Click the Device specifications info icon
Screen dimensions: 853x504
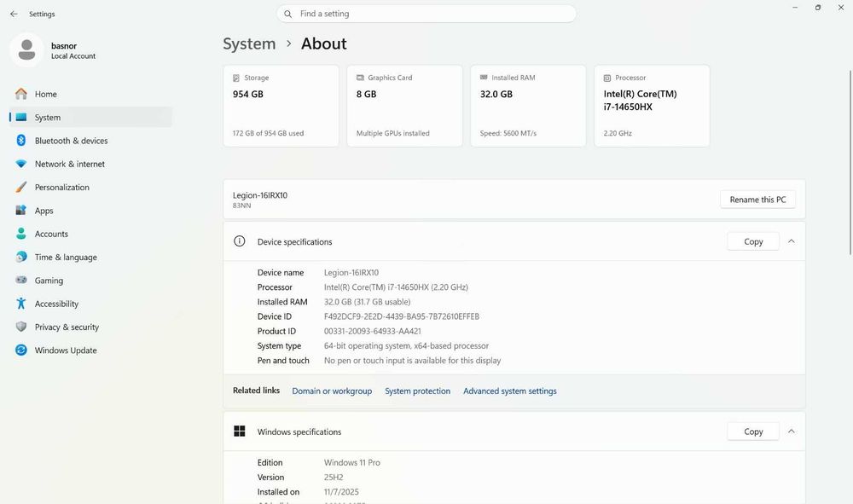pyautogui.click(x=240, y=241)
